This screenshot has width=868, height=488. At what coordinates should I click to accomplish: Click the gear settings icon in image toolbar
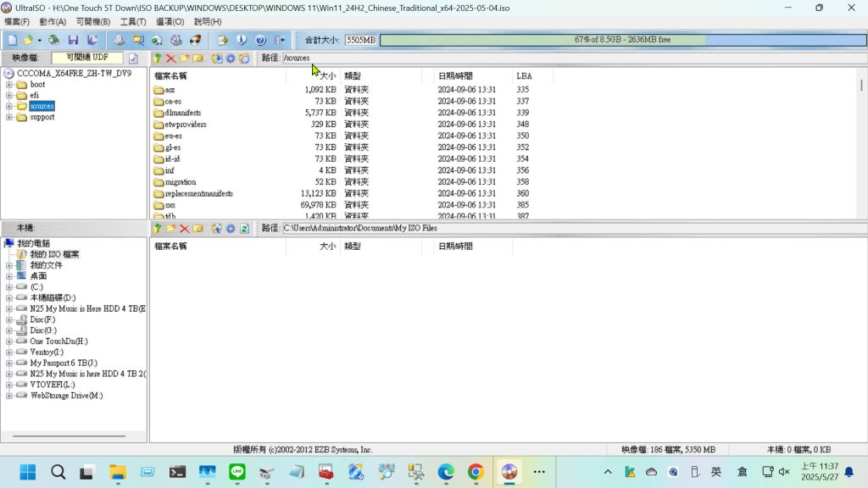click(231, 58)
